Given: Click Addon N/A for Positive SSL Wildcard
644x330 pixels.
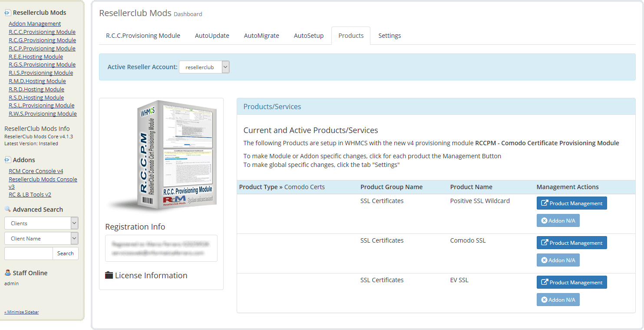Looking at the screenshot, I should [x=558, y=220].
